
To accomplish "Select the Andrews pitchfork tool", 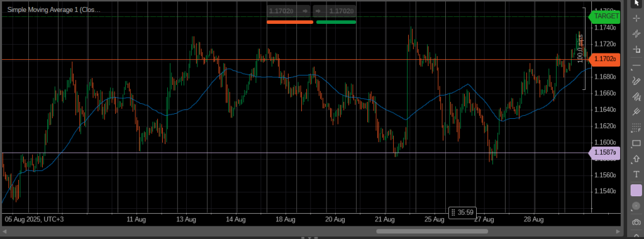I will pos(636,111).
